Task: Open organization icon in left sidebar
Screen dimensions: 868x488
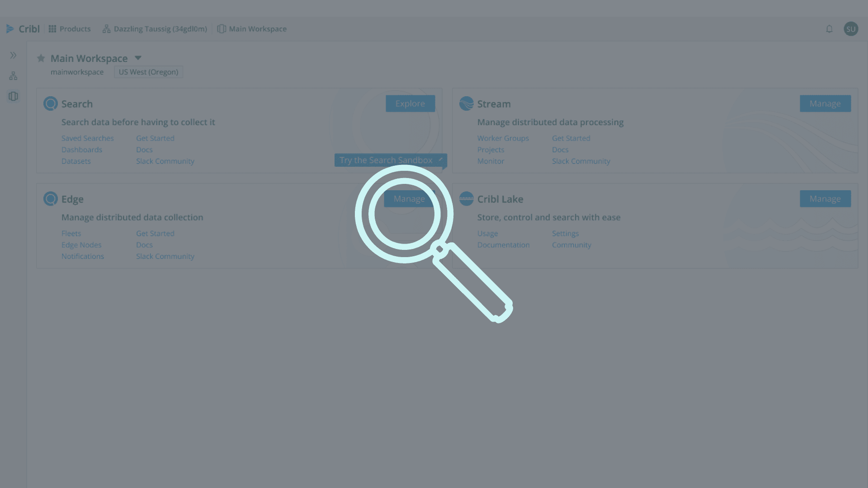Action: pyautogui.click(x=13, y=76)
